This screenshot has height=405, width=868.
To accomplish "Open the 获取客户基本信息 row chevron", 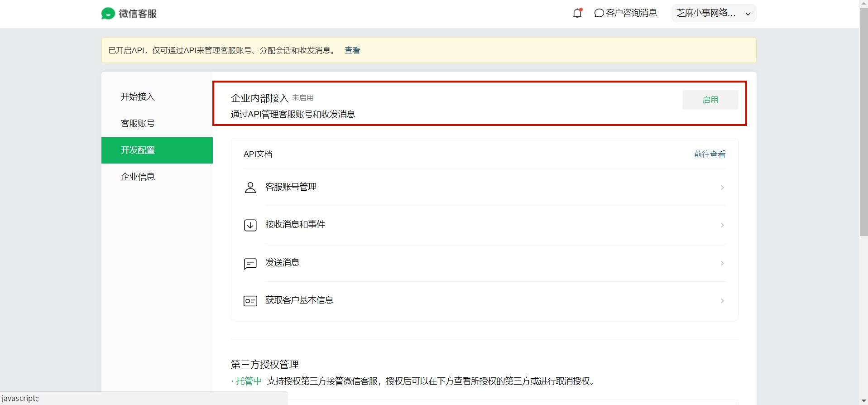I will [722, 301].
